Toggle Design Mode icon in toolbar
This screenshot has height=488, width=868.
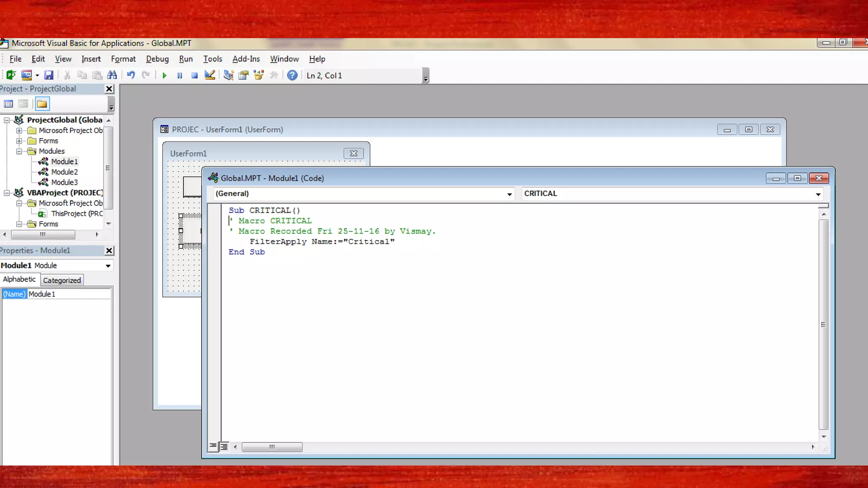pos(209,75)
